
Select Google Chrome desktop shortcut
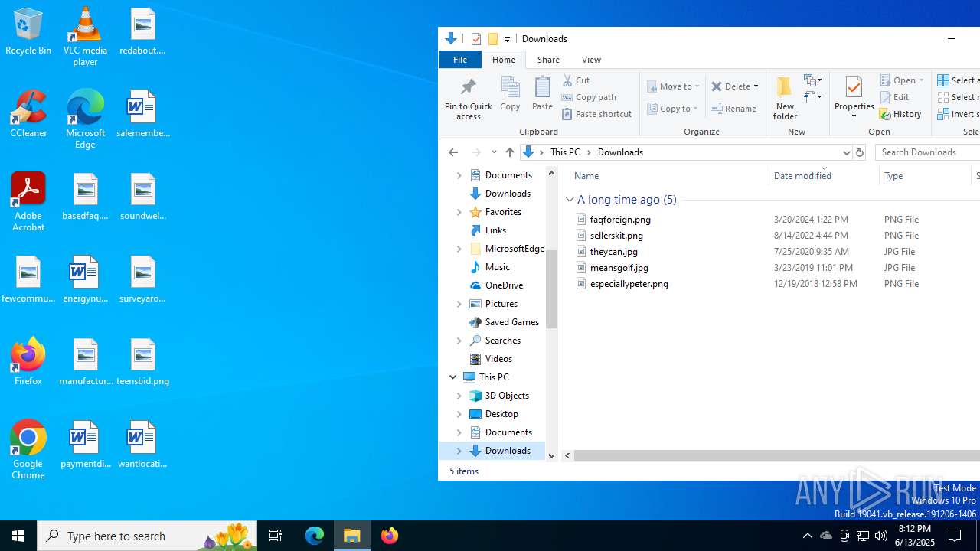[28, 450]
